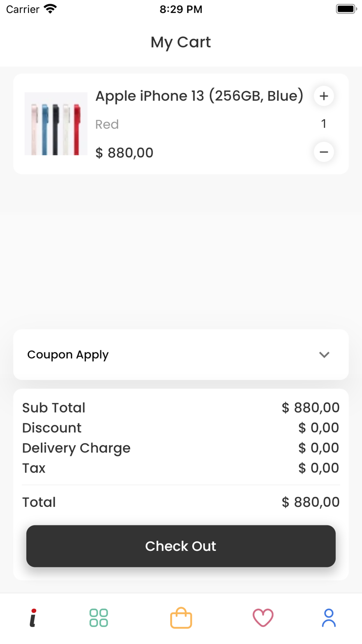Tap the quantity value showing 1
362x644 pixels.
[324, 124]
